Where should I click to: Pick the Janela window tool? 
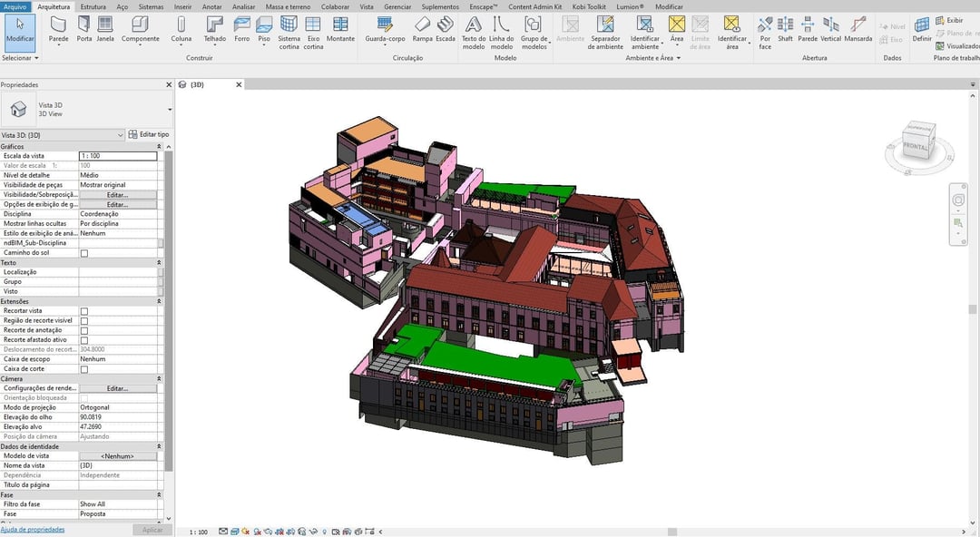tap(105, 30)
